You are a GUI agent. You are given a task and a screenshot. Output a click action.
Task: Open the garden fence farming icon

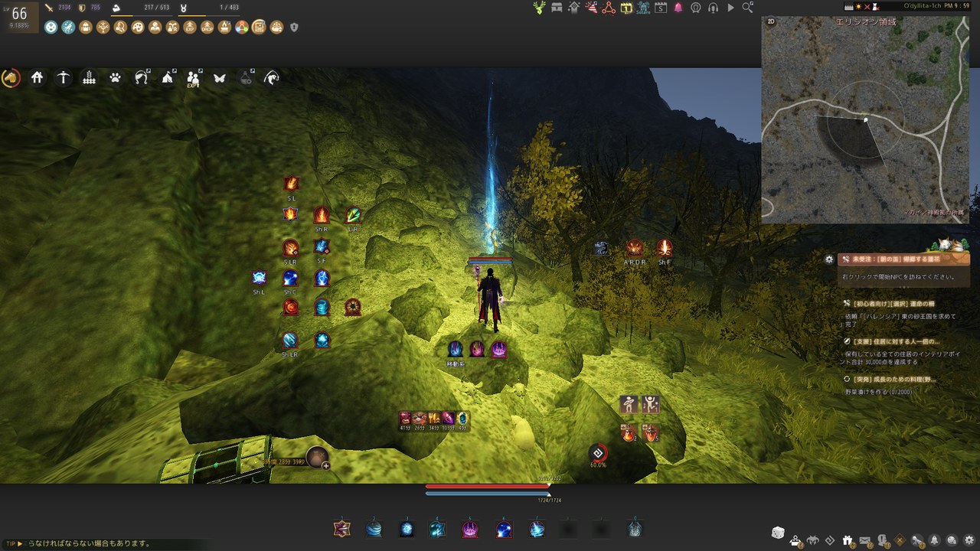tap(89, 77)
